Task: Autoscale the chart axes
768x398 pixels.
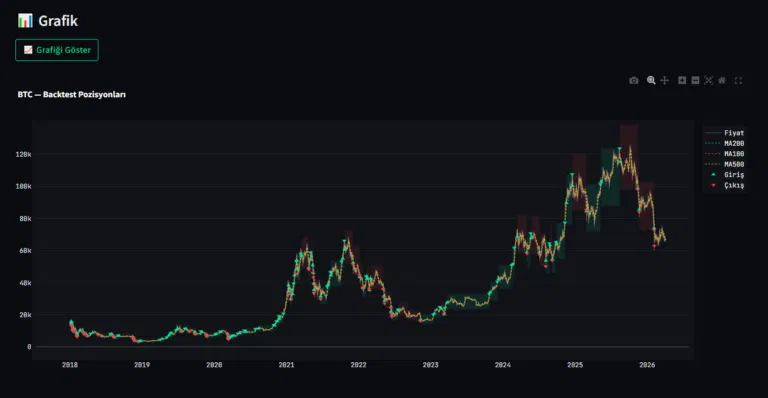Action: point(708,80)
